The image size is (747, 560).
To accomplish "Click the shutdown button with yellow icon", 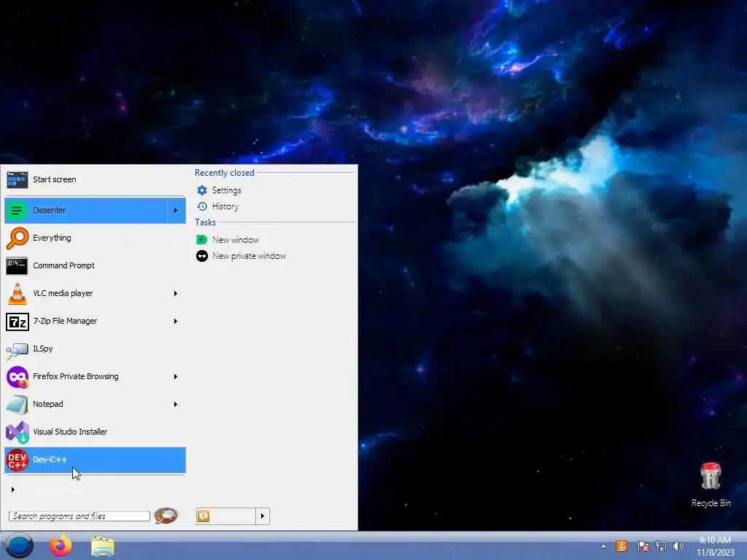I will point(226,516).
